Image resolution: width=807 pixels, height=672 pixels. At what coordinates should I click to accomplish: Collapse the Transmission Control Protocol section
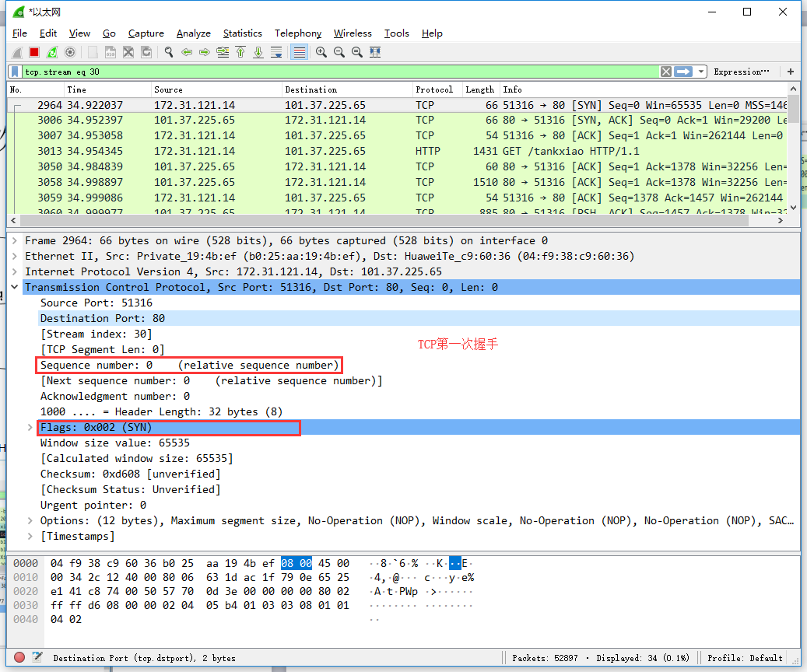pos(16,287)
